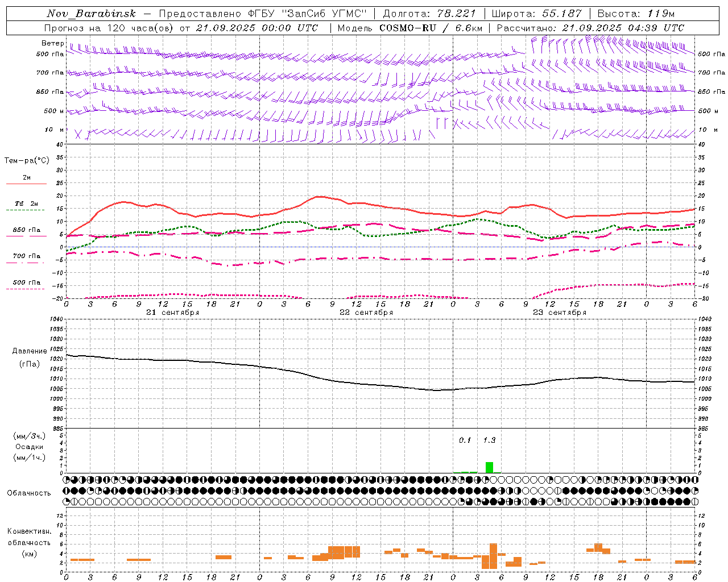728x582 pixels.
Task: Click the Nov_Barabinsk station title
Action: tap(91, 14)
